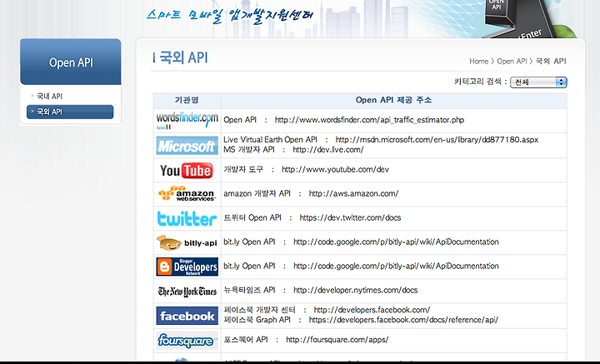
Task: Click the Facebook logo
Action: pos(187,316)
